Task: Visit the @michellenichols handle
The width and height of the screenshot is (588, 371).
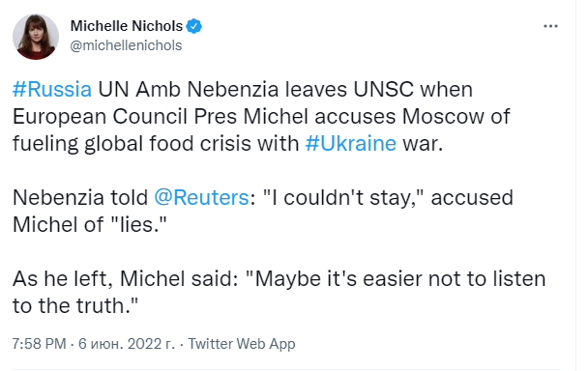Action: [x=126, y=45]
